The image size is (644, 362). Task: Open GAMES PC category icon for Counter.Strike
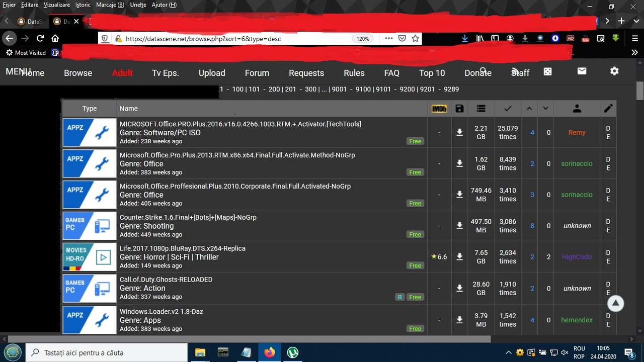[x=90, y=226]
